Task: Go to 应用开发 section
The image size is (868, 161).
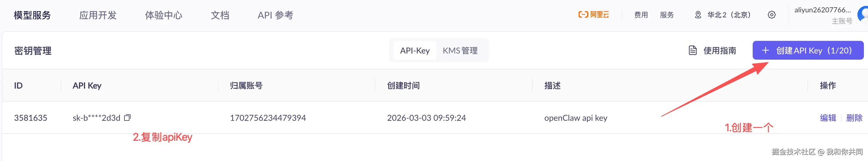Action: (98, 15)
